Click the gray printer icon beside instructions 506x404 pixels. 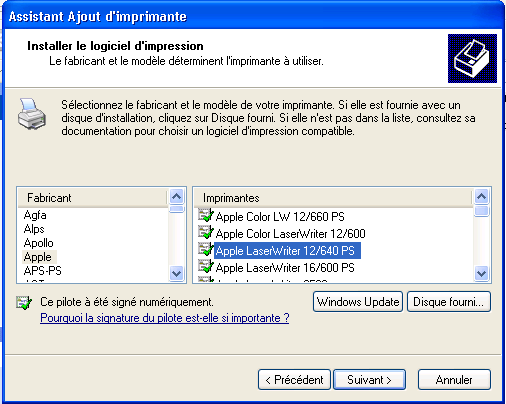pos(32,114)
